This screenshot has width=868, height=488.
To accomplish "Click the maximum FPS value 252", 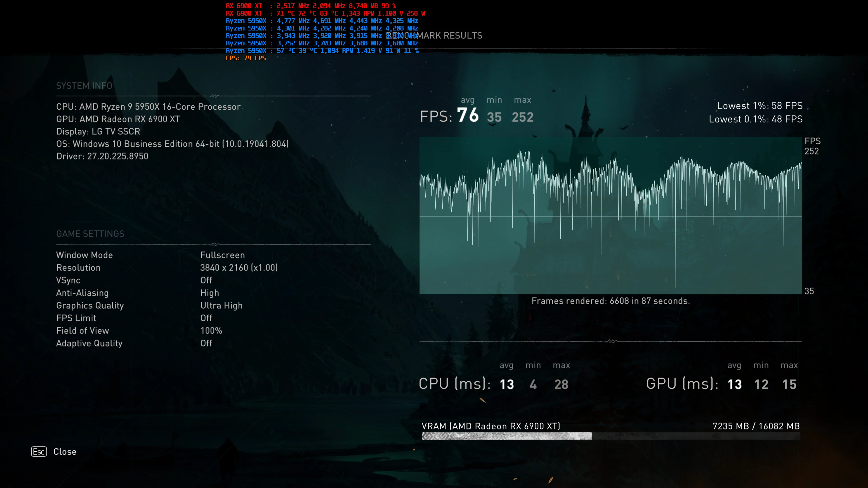I will (523, 117).
